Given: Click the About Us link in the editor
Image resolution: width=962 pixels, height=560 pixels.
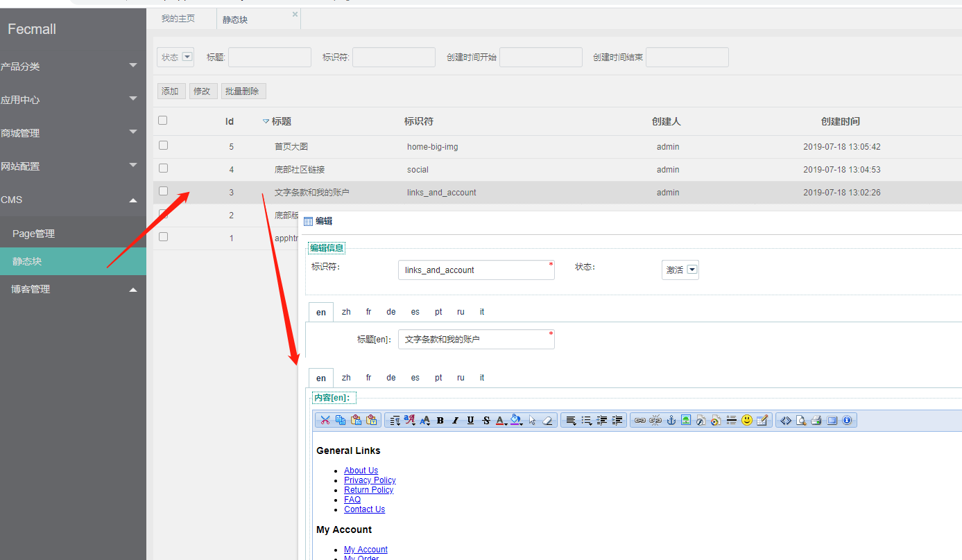Looking at the screenshot, I should click(x=361, y=471).
